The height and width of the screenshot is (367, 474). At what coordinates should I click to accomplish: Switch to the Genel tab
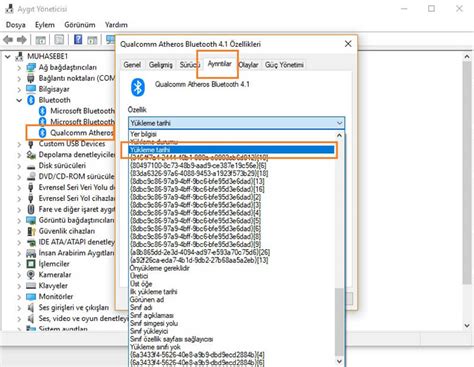pyautogui.click(x=132, y=65)
